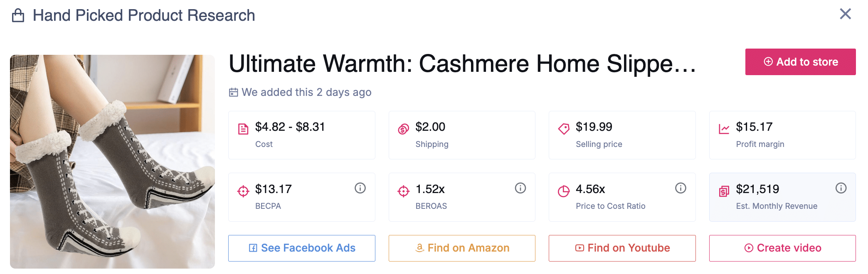The image size is (868, 274).
Task: Click the BECPA info icon
Action: (x=360, y=188)
